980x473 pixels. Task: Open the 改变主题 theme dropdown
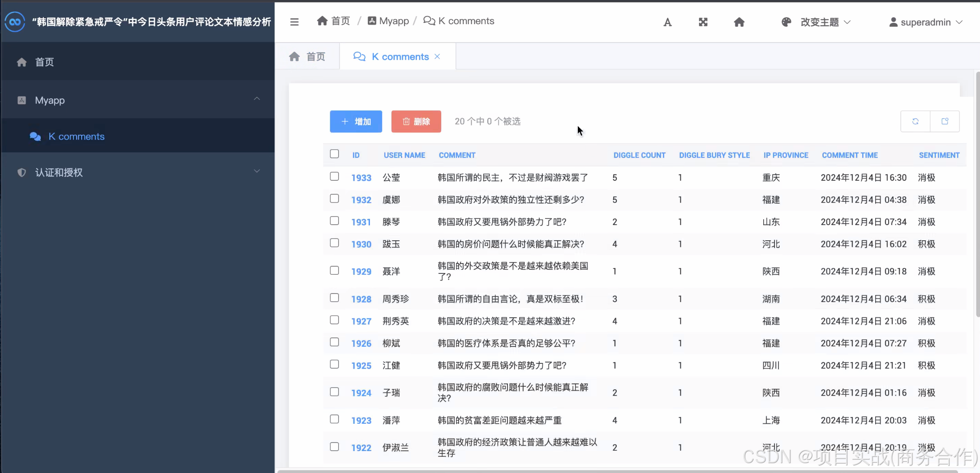[x=816, y=22]
